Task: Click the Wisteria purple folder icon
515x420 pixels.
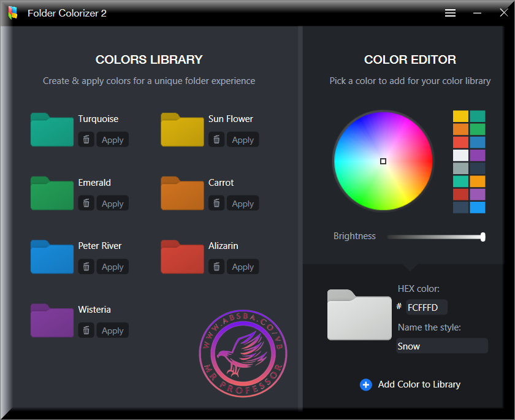Action: click(52, 321)
